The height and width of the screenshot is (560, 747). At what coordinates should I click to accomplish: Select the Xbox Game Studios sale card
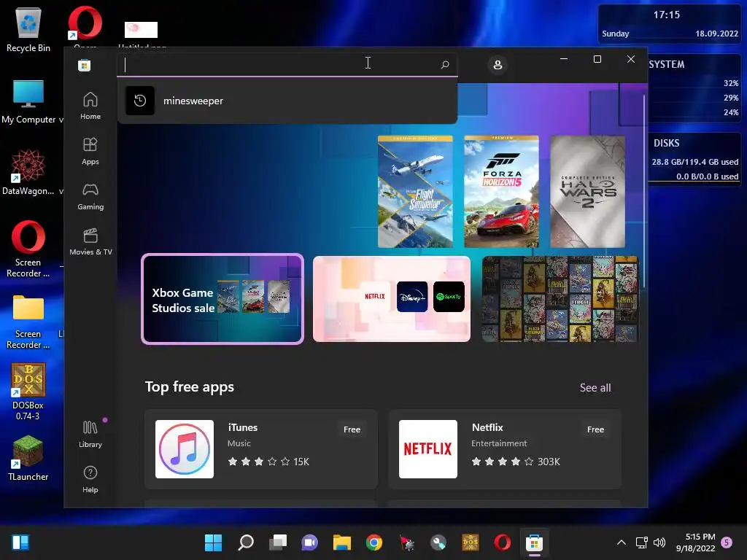[222, 298]
